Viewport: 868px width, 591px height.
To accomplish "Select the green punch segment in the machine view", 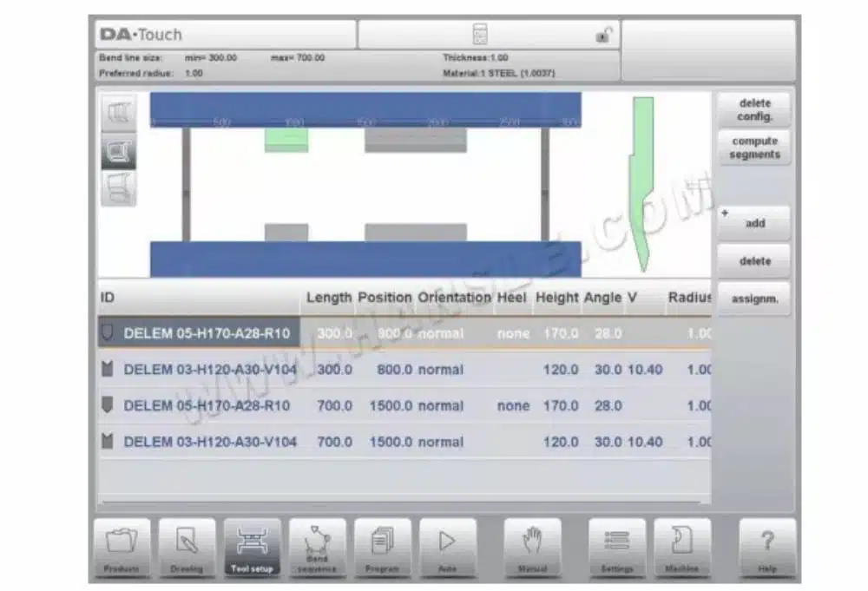I will pyautogui.click(x=286, y=140).
